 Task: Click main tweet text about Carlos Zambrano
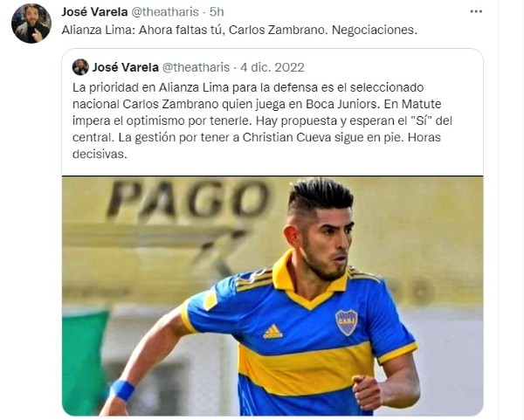[239, 30]
